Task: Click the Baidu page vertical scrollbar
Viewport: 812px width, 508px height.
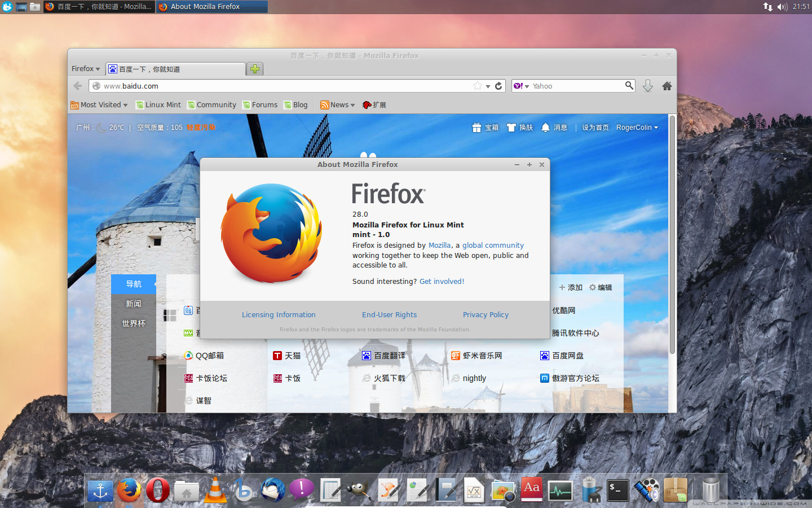Action: (x=672, y=235)
